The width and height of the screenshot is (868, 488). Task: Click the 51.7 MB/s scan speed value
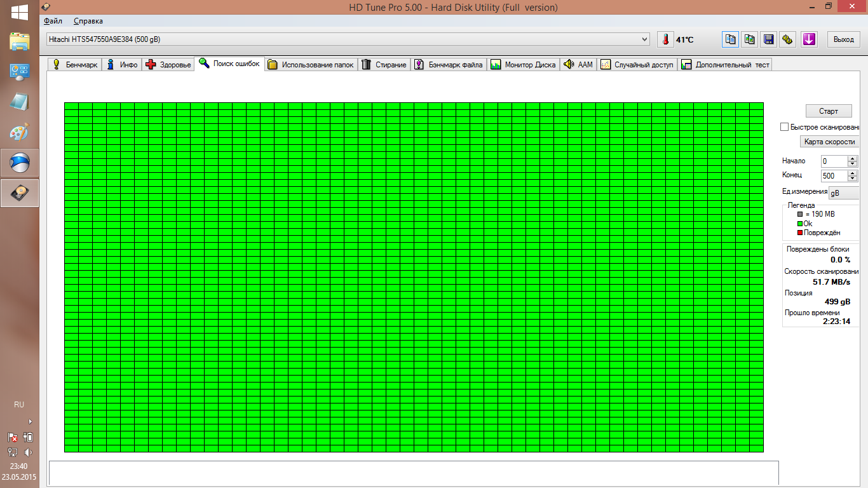click(x=832, y=281)
